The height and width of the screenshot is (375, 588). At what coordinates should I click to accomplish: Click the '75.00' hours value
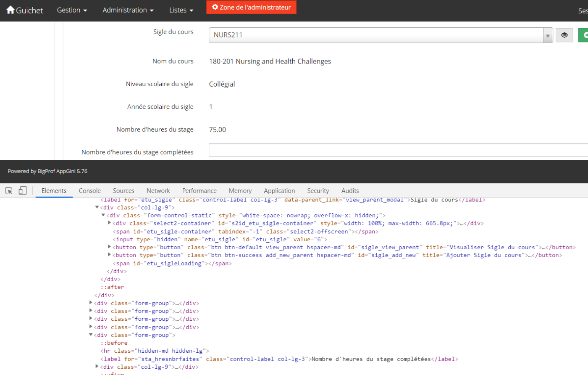tap(218, 129)
